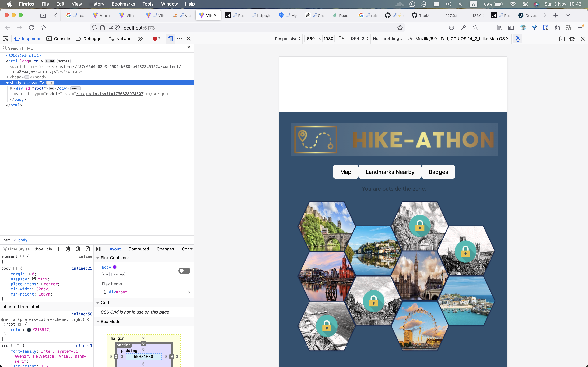Open the Bookmarks menu

(x=123, y=4)
